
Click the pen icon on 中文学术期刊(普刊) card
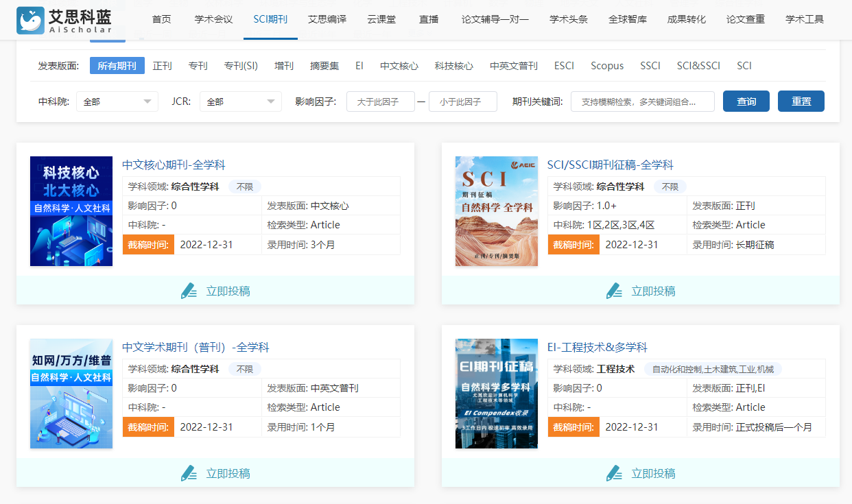(x=189, y=473)
